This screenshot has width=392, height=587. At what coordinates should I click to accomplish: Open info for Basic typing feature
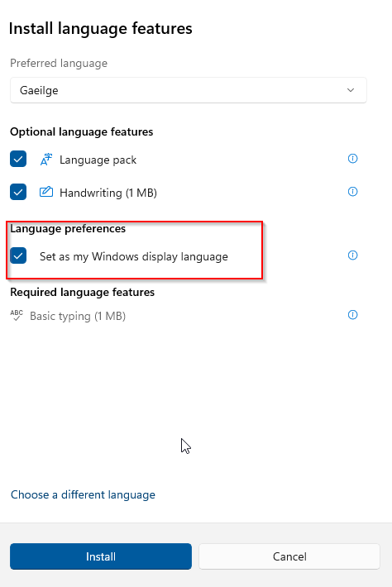pyautogui.click(x=352, y=315)
